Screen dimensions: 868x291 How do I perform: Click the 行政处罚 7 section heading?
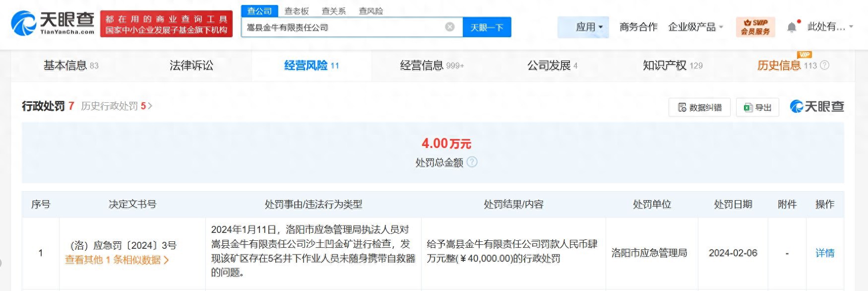[x=48, y=106]
